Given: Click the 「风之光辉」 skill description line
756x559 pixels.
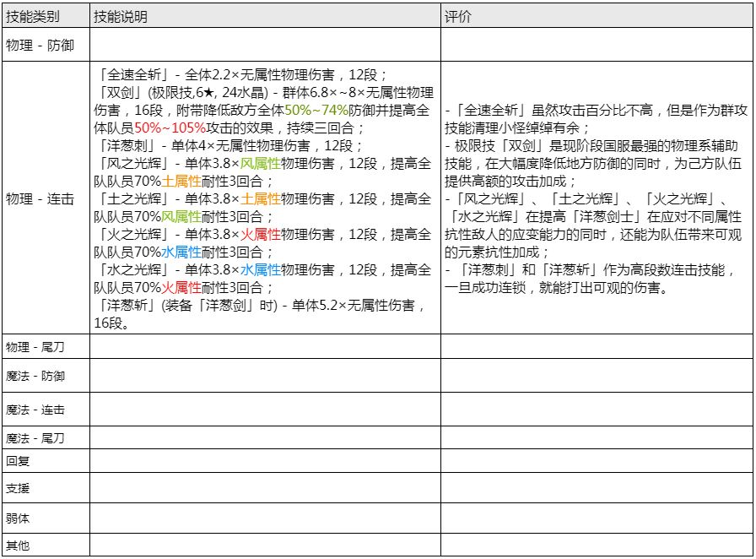Looking at the screenshot, I should 262,172.
